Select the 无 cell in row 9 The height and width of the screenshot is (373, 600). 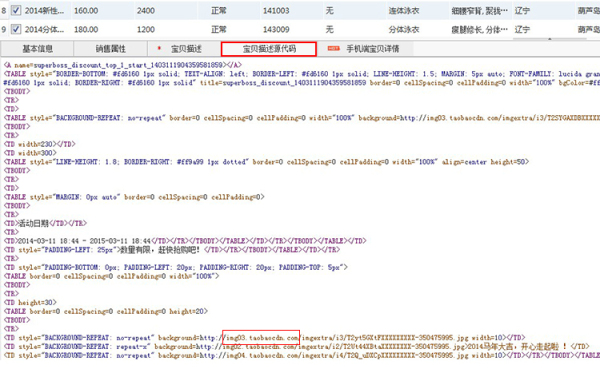point(329,29)
